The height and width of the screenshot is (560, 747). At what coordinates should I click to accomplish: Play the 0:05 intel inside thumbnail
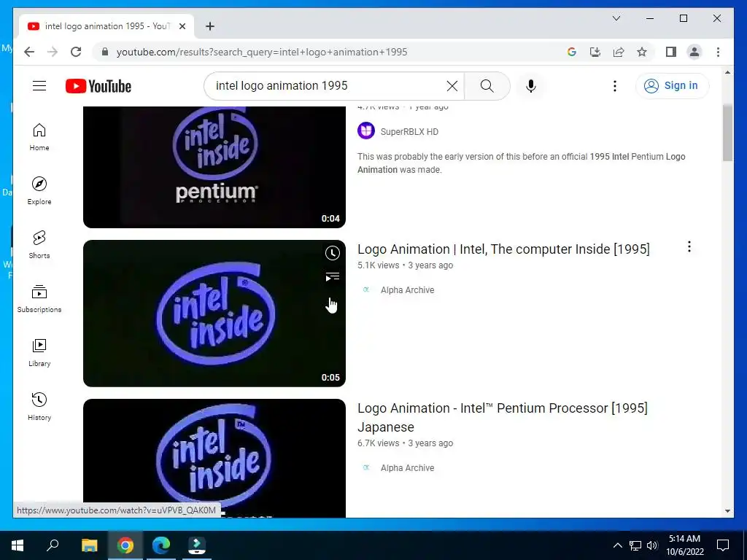coord(214,314)
